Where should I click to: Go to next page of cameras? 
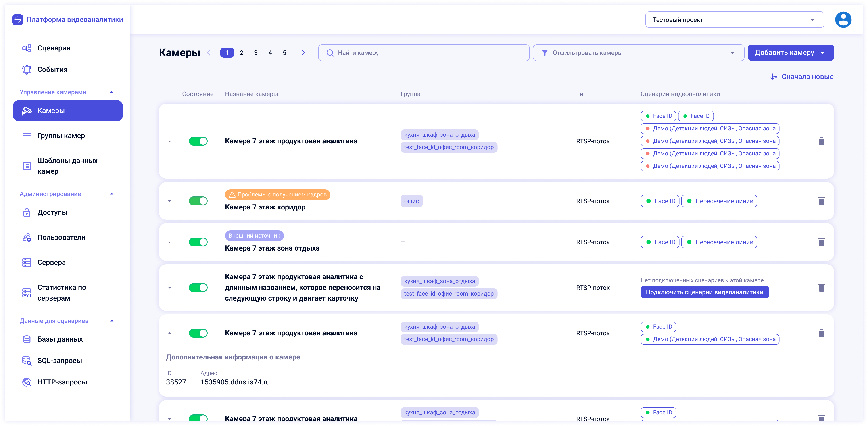pos(303,53)
